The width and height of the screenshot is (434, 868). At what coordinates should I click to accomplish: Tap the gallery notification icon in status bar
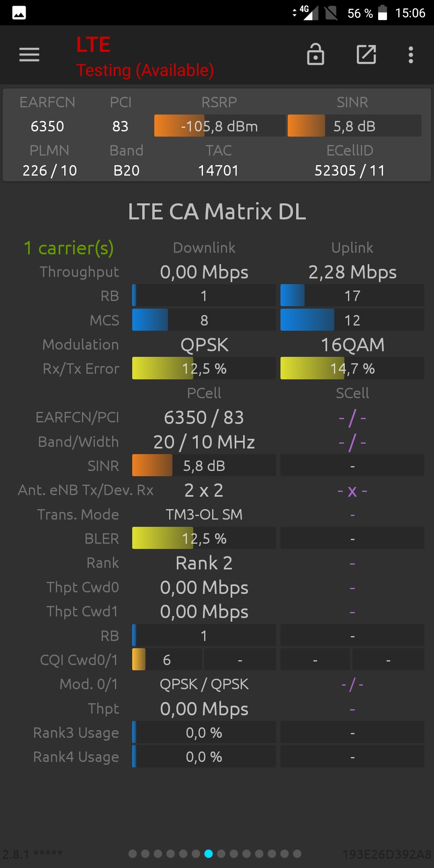click(19, 13)
